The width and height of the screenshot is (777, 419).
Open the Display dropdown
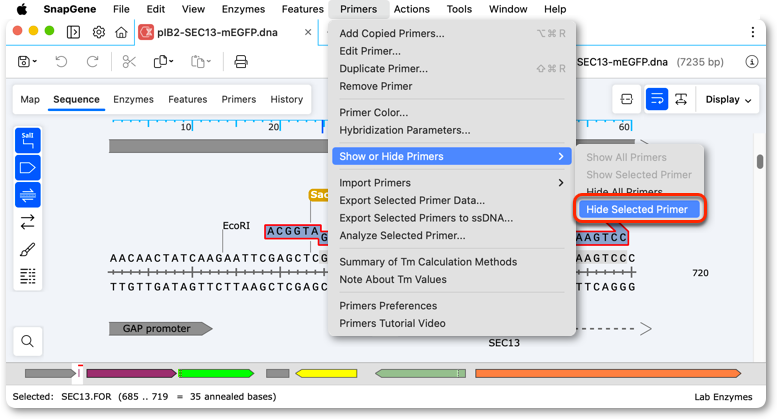point(728,99)
